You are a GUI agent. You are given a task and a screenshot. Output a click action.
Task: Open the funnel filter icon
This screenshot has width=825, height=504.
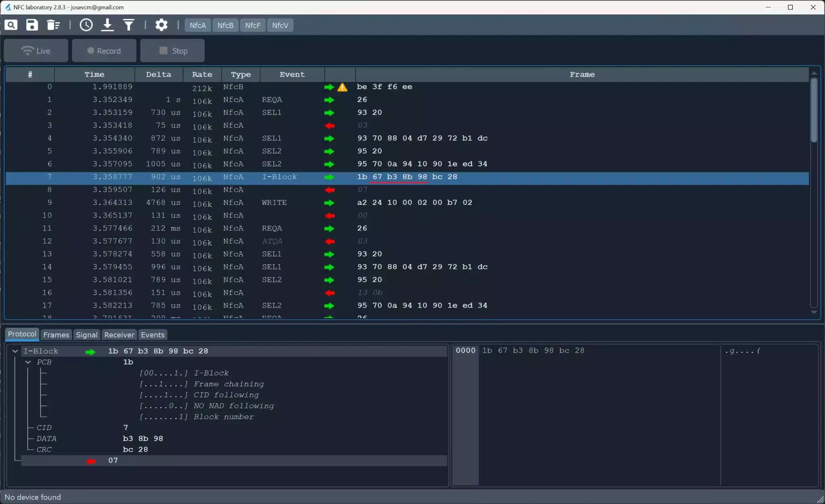(129, 25)
